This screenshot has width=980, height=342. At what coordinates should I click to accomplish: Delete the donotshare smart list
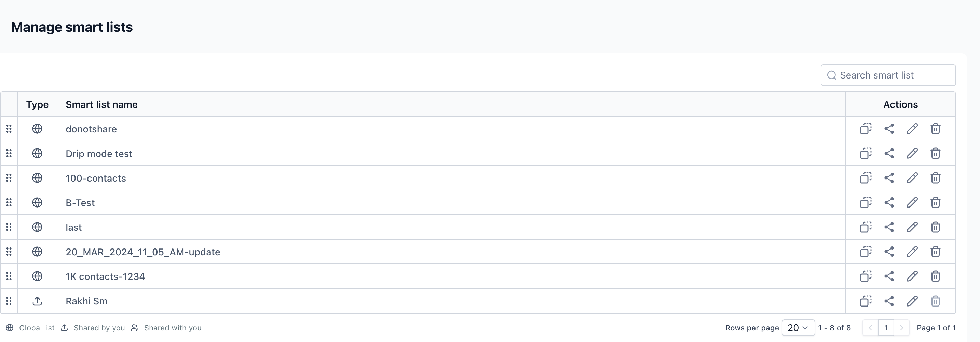pyautogui.click(x=935, y=129)
